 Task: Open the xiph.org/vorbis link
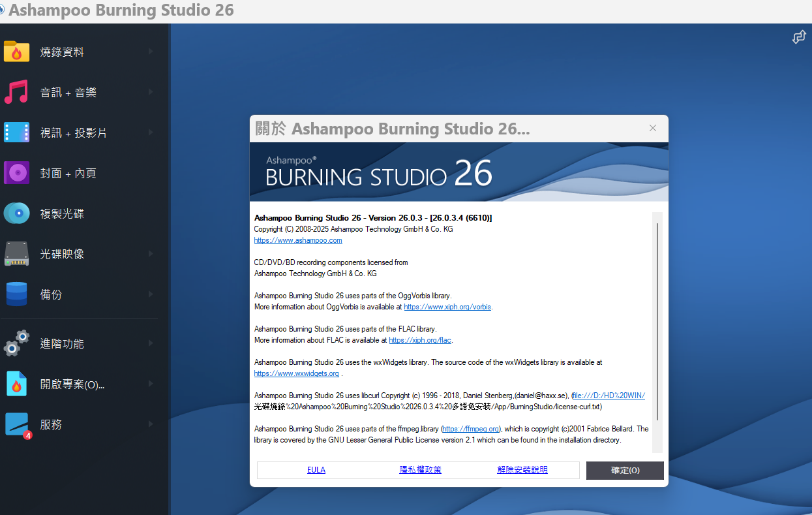tap(447, 307)
